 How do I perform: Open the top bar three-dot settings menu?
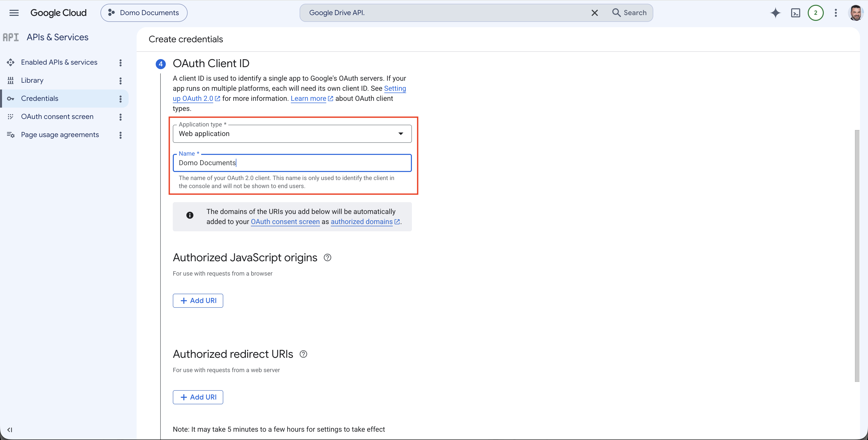(836, 13)
